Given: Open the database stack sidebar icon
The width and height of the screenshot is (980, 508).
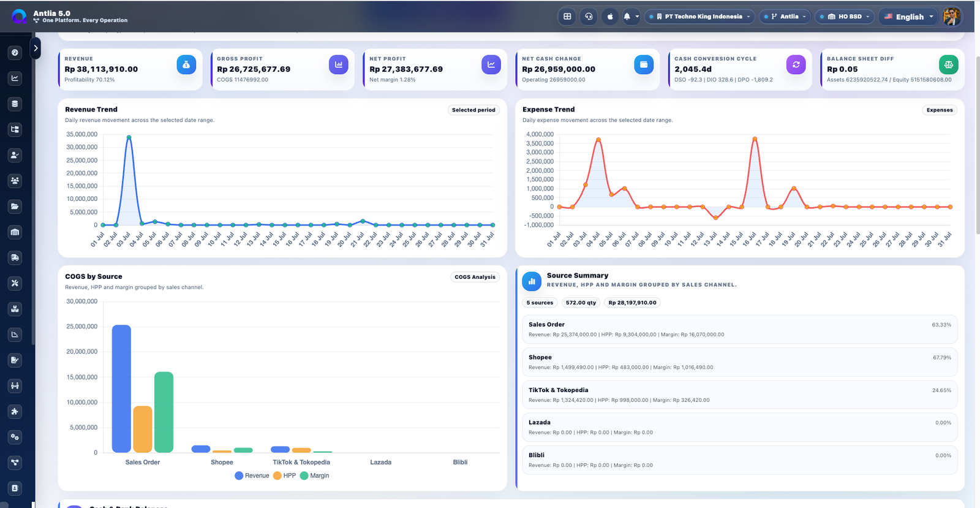Looking at the screenshot, I should [15, 104].
